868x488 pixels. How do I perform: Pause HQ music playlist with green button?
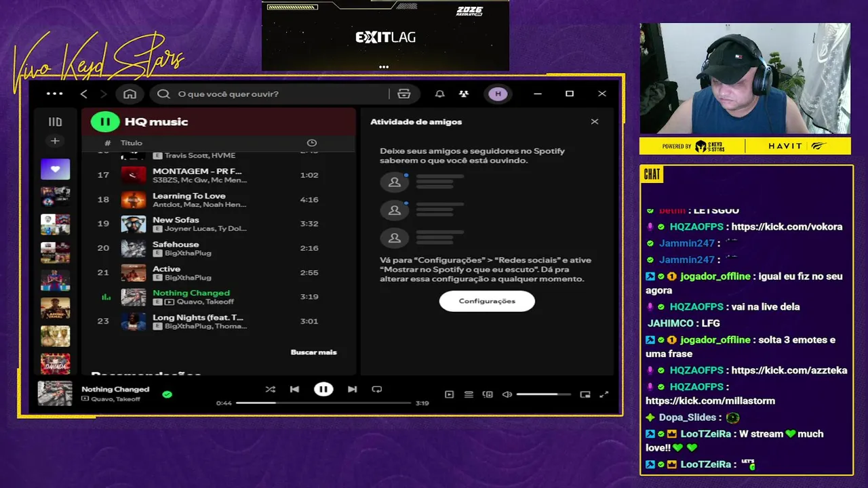pos(105,122)
